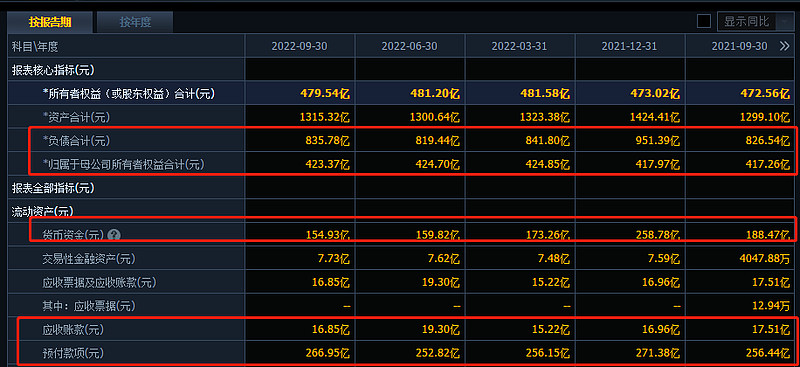Collapse the 报表全部指标(元) section
800x367 pixels.
point(53,188)
